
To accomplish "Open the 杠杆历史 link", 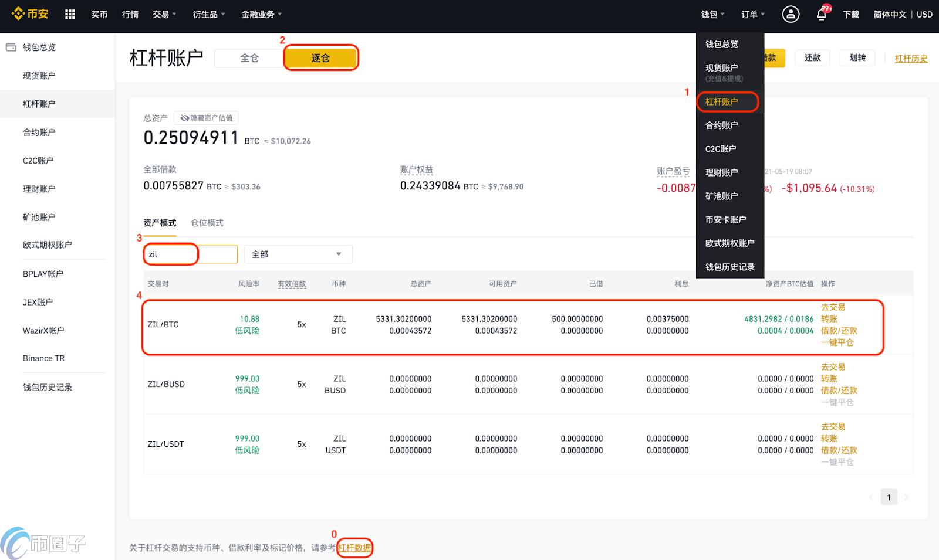I will [910, 58].
